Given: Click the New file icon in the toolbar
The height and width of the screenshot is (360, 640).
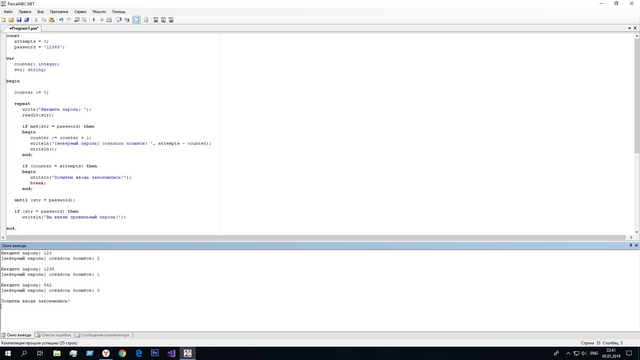Looking at the screenshot, I should point(4,20).
